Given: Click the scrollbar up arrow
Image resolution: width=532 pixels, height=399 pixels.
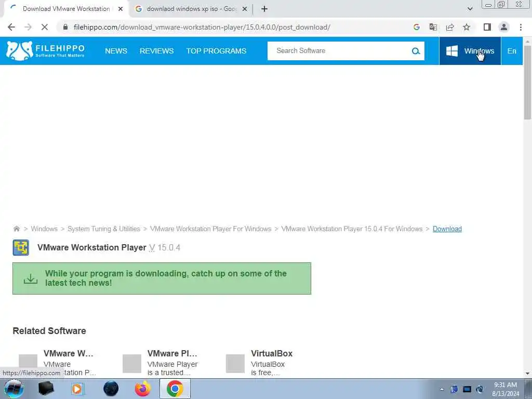Looking at the screenshot, I should (528, 41).
